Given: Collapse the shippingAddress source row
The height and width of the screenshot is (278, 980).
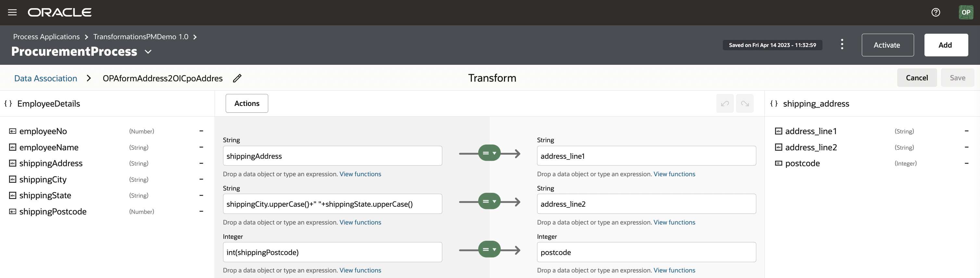Looking at the screenshot, I should 201,163.
